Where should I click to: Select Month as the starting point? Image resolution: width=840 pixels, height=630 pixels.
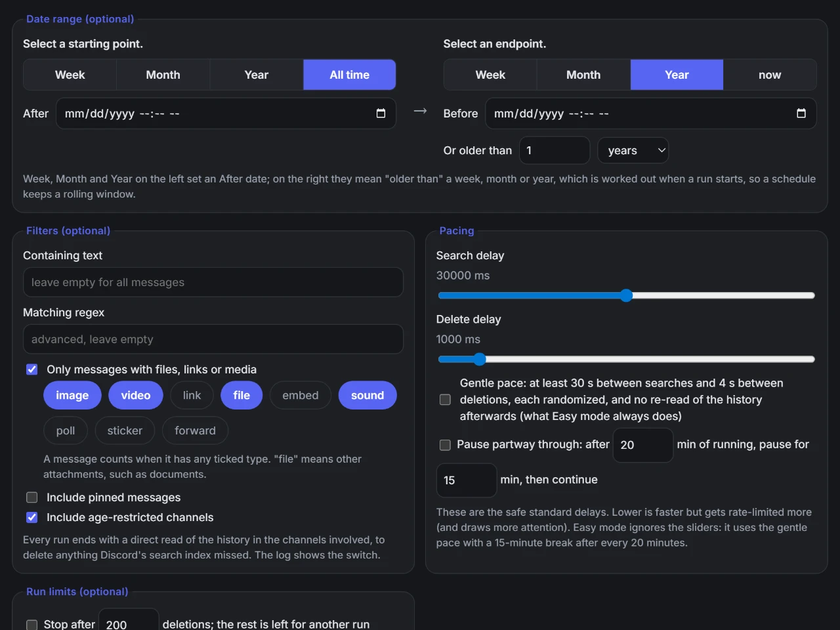coord(163,75)
